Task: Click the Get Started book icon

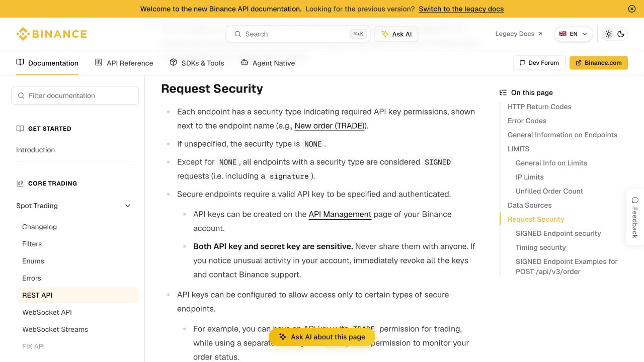Action: [20, 129]
